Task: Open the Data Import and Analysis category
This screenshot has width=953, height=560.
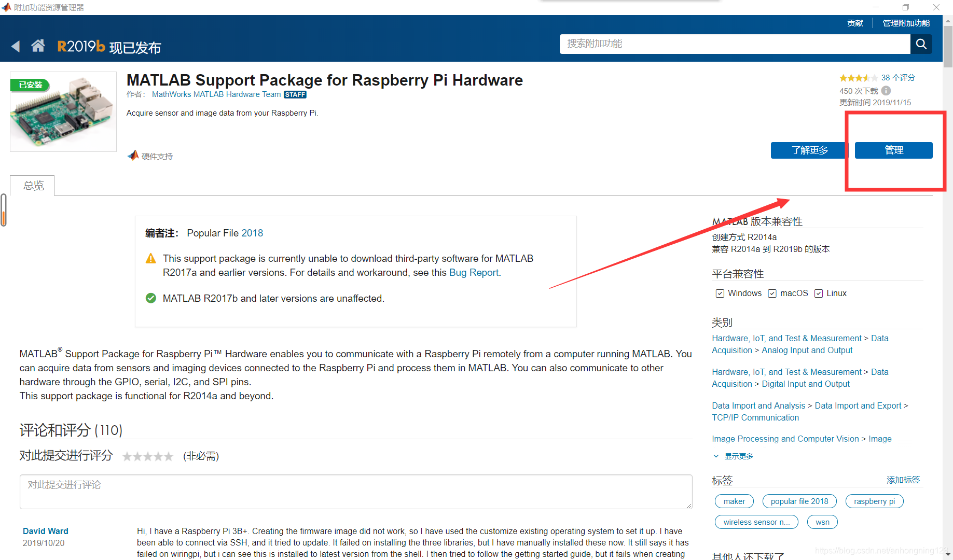Action: 758,406
